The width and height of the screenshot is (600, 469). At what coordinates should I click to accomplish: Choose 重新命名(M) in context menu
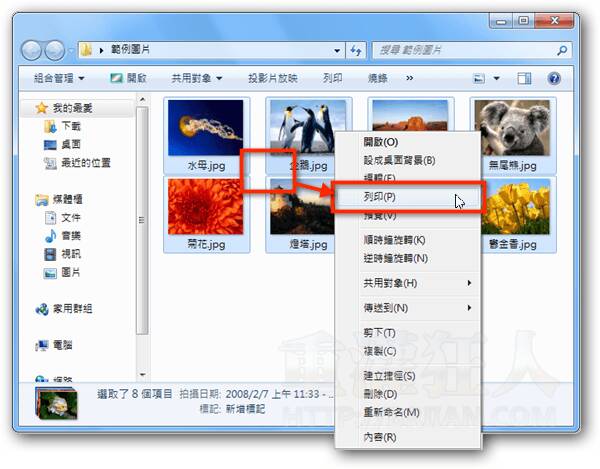click(x=408, y=412)
